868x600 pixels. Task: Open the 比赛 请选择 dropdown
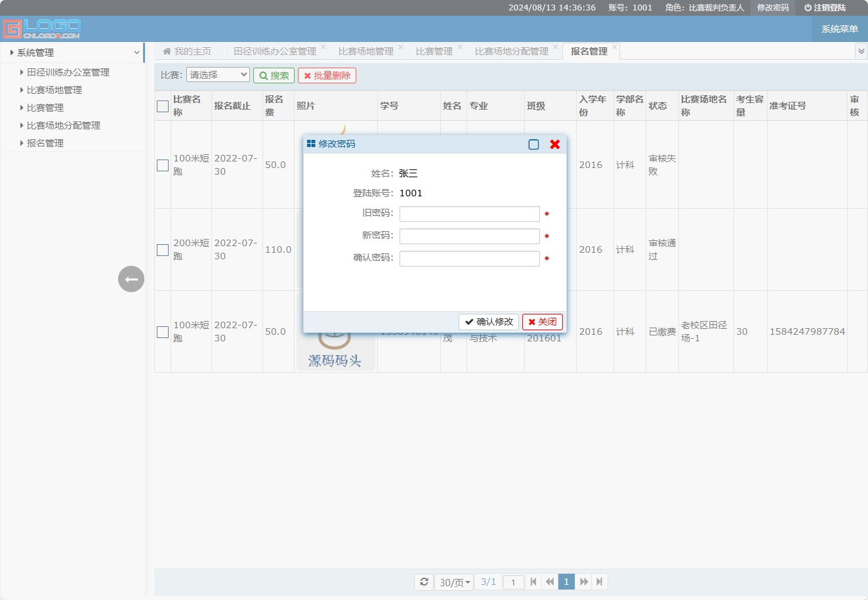218,75
